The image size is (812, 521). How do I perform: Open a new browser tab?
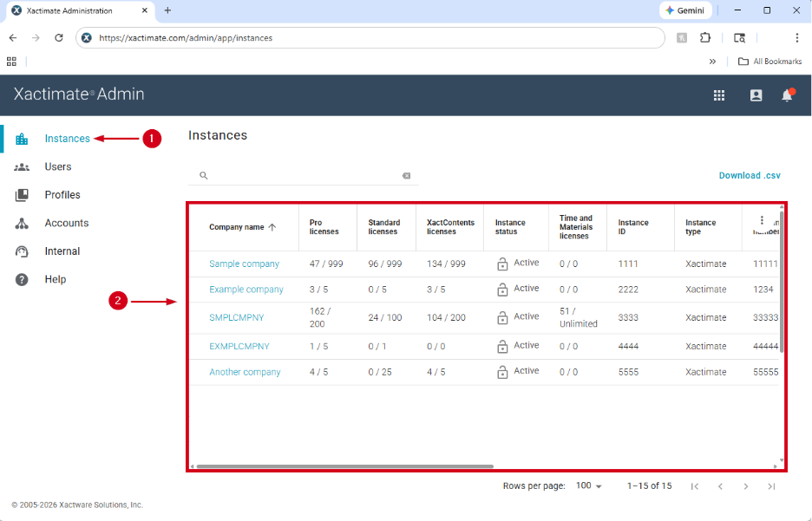167,10
